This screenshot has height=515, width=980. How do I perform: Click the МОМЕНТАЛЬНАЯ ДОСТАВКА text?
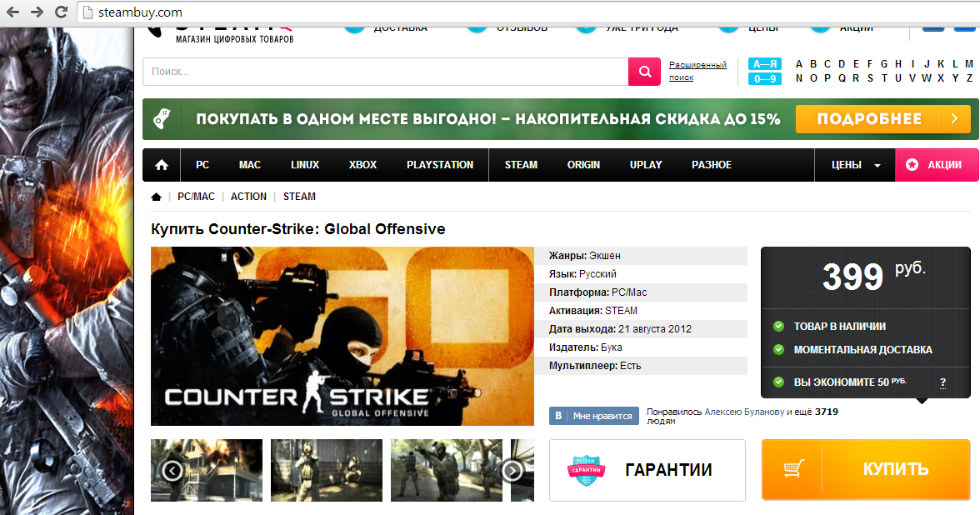pyautogui.click(x=862, y=349)
